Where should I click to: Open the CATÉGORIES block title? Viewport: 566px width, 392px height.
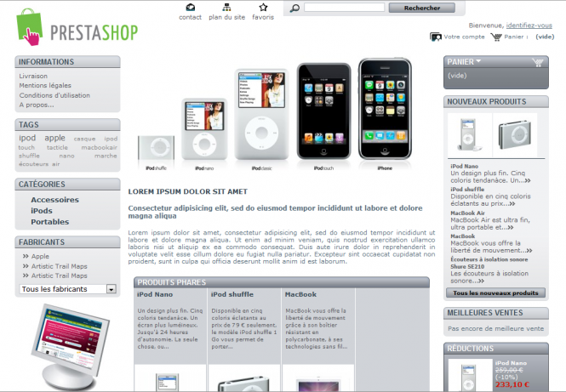pos(42,185)
